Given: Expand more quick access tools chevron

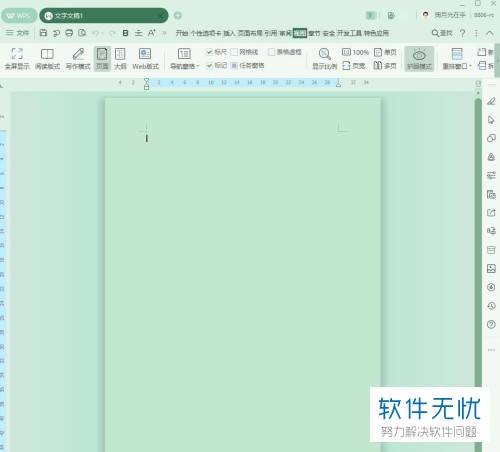Looking at the screenshot, I should pos(164,33).
